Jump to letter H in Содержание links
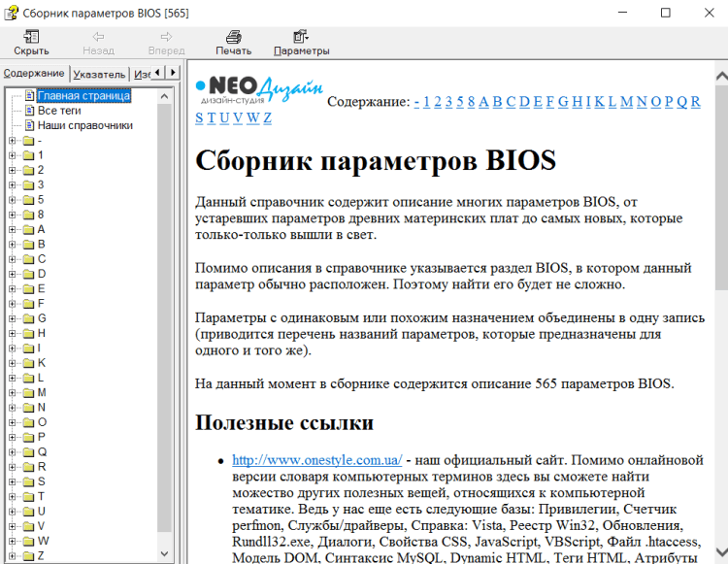The image size is (728, 564). point(578,101)
